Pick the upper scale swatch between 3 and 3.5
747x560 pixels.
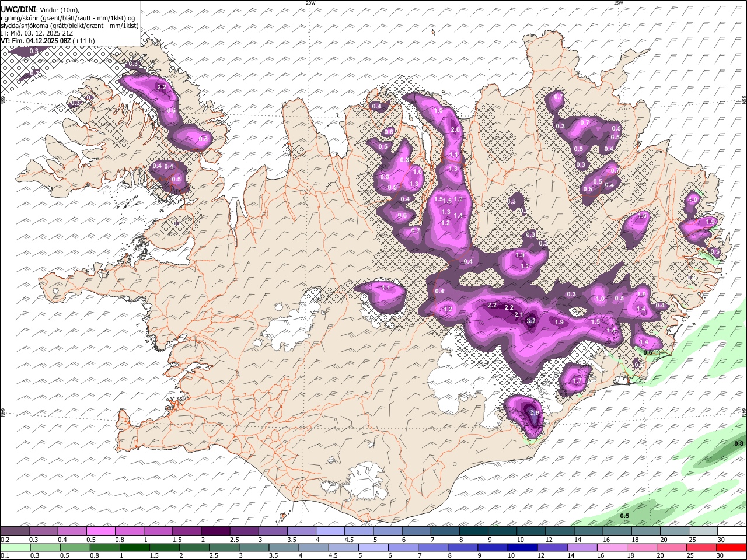click(273, 531)
